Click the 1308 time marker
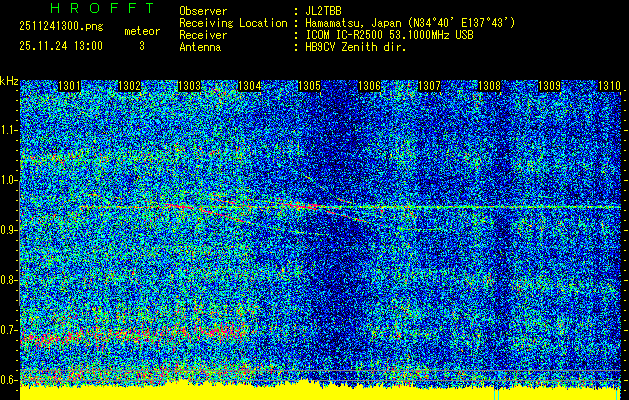The width and height of the screenshot is (629, 400). point(489,86)
